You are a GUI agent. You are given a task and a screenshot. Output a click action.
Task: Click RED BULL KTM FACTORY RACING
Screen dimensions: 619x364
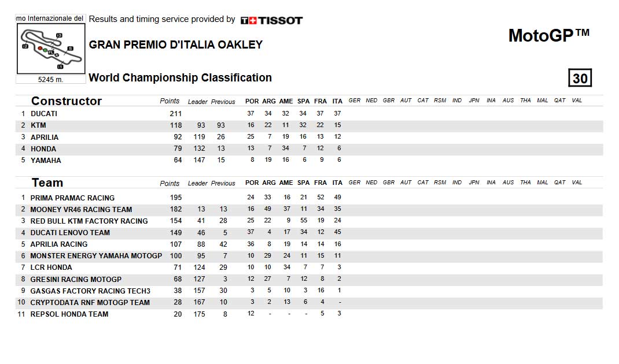89,221
